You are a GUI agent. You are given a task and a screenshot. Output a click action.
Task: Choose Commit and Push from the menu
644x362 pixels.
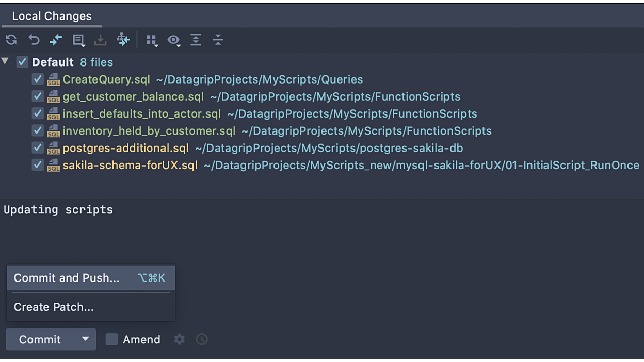[x=66, y=278]
